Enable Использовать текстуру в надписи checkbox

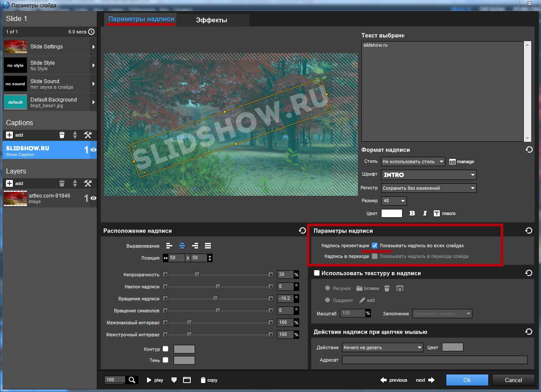(317, 273)
